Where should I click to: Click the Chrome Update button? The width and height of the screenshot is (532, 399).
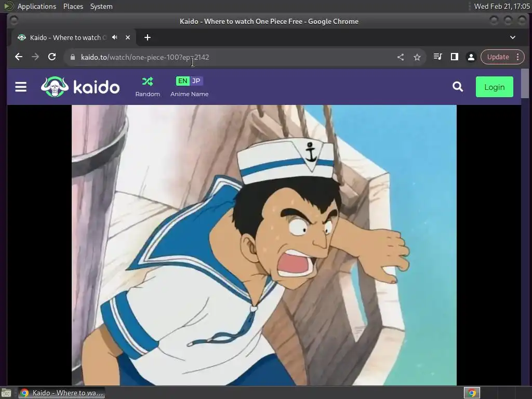click(498, 57)
